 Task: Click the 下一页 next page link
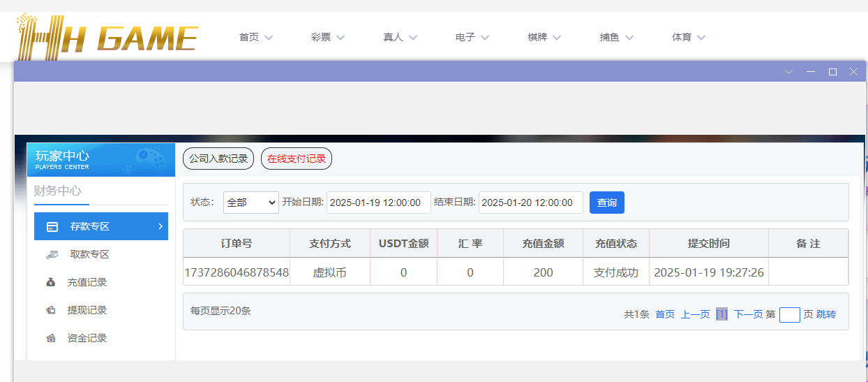(x=748, y=314)
